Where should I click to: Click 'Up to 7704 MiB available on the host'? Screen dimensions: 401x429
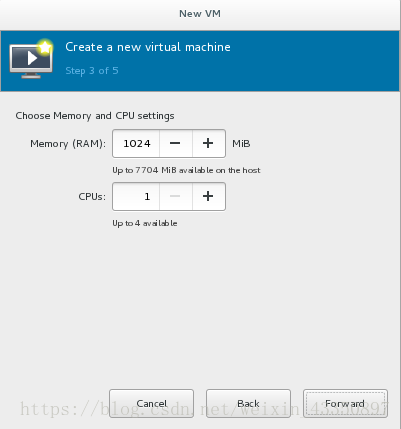click(x=186, y=170)
